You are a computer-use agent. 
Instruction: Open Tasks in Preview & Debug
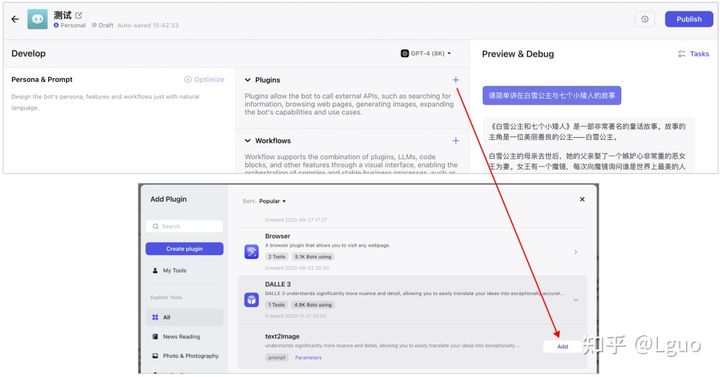tap(694, 54)
